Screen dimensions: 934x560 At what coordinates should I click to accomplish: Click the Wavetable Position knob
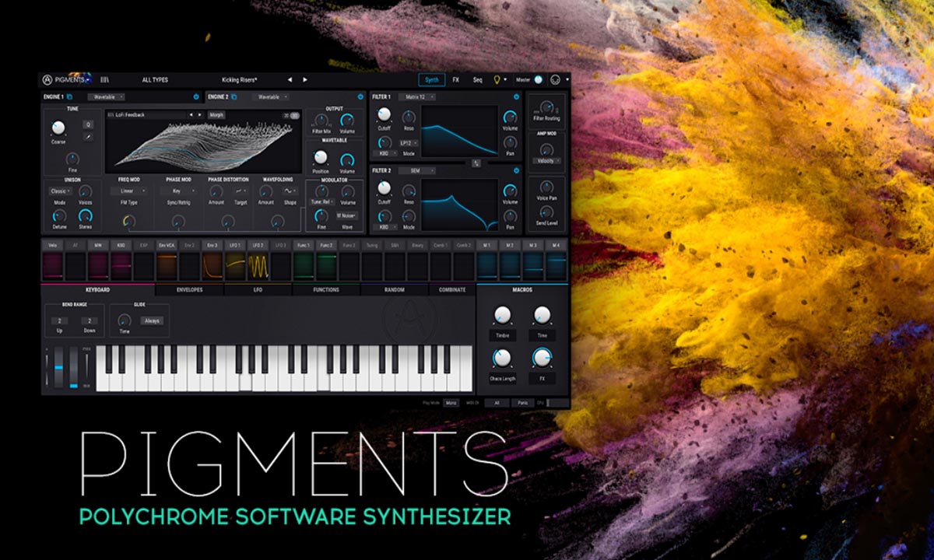pyautogui.click(x=320, y=156)
